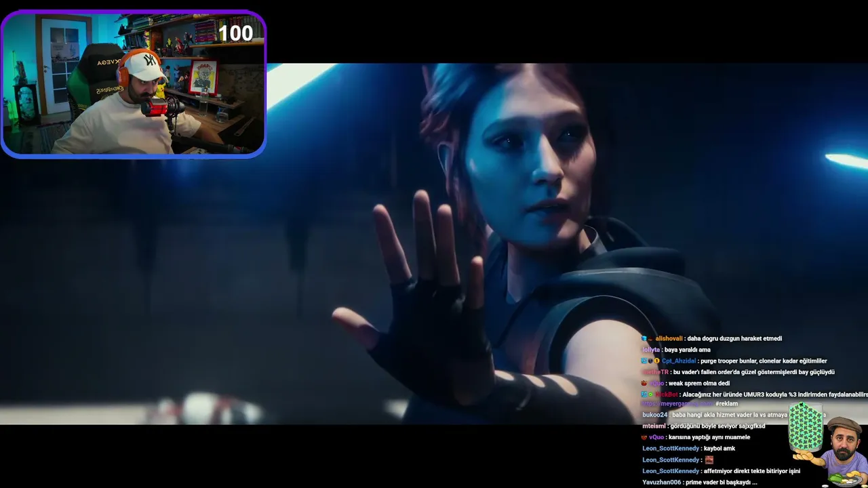Click the 100 counter on the webcam

pyautogui.click(x=235, y=33)
